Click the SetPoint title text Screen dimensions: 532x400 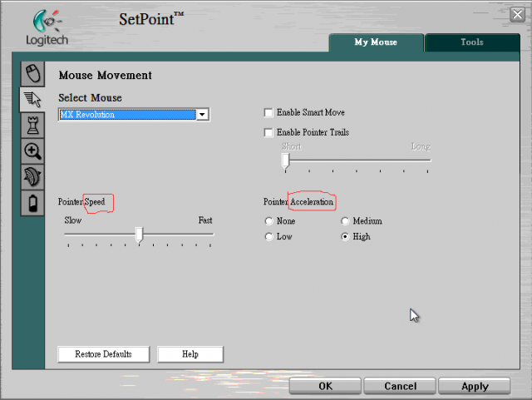pos(151,18)
